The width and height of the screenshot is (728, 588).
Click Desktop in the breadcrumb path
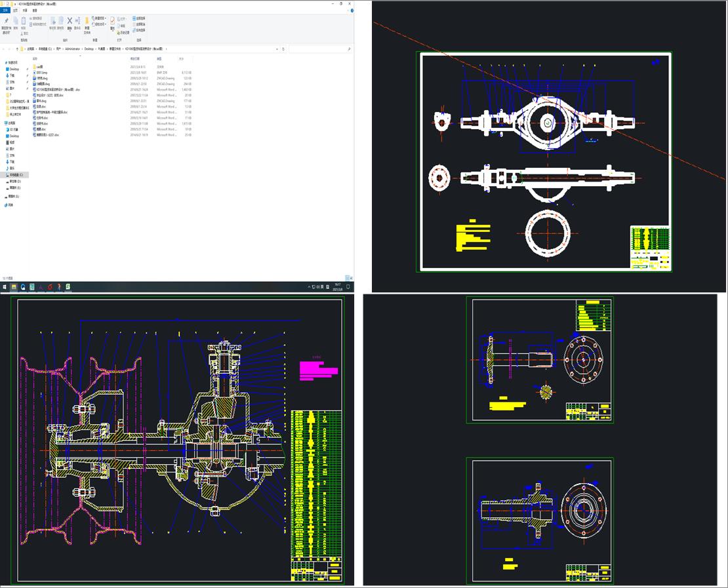pos(89,49)
